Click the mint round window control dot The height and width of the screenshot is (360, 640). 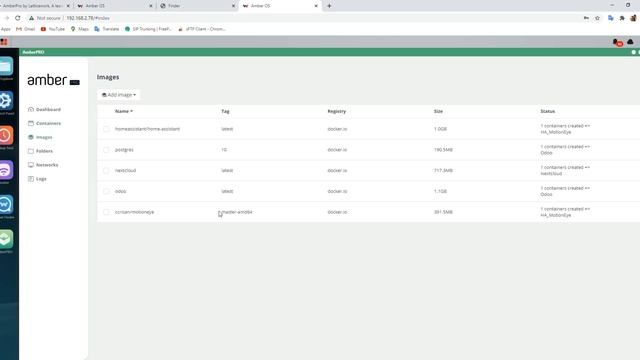click(634, 52)
